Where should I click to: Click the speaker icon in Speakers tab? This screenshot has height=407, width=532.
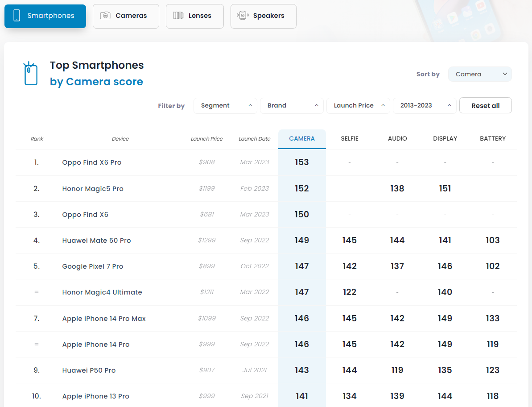[243, 16]
